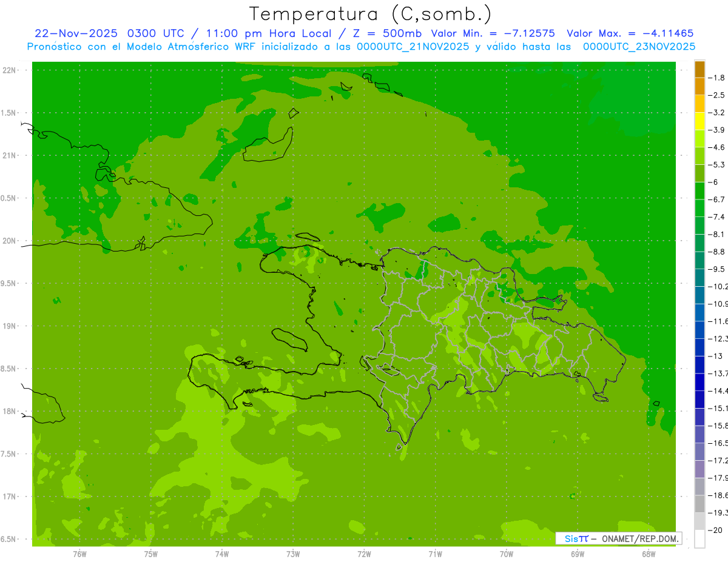Click the gray legend swatch between -18.6 and -19.3
The width and height of the screenshot is (728, 562).
click(699, 504)
